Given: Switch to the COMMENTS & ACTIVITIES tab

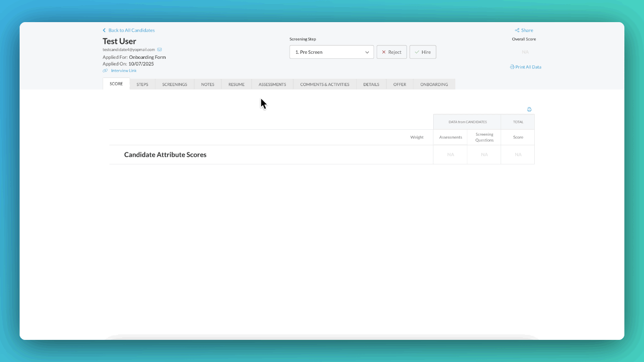Looking at the screenshot, I should click(x=325, y=84).
